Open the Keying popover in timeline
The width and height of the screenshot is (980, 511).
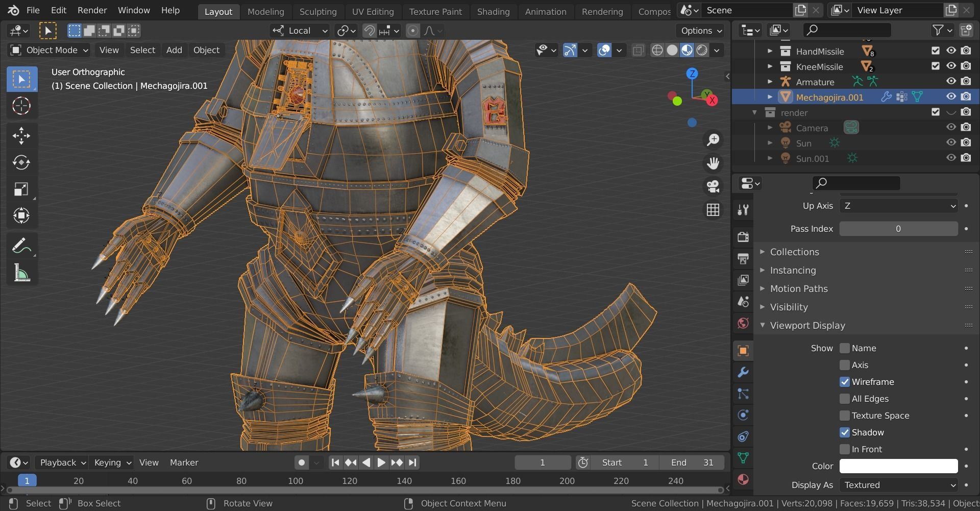click(x=111, y=463)
